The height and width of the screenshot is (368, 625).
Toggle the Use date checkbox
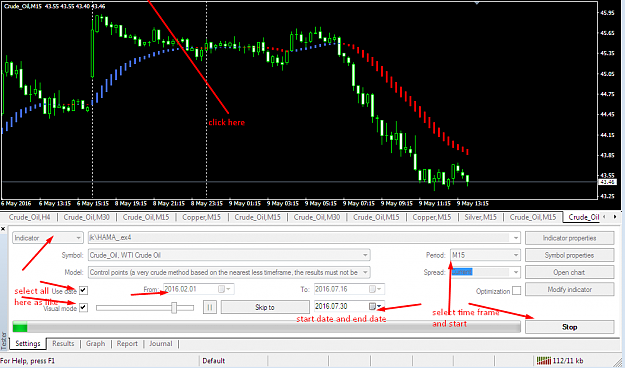point(83,290)
